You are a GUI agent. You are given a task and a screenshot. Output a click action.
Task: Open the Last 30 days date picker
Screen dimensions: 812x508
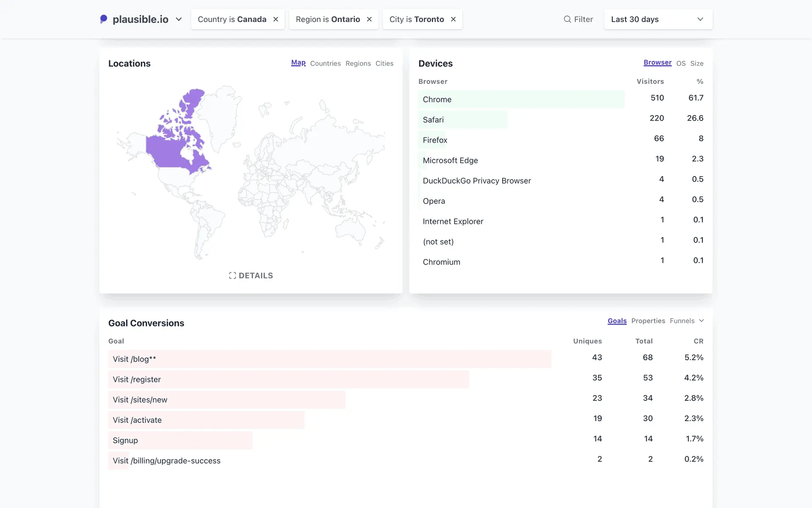tap(658, 19)
